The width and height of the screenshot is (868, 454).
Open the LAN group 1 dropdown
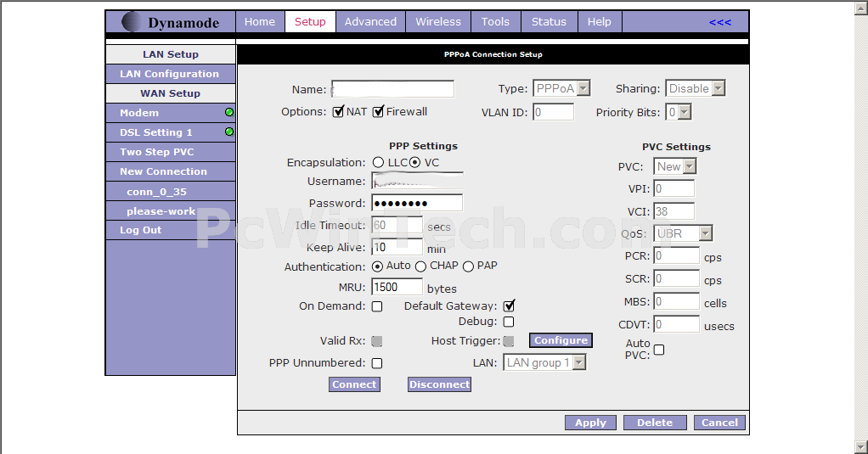(x=544, y=362)
